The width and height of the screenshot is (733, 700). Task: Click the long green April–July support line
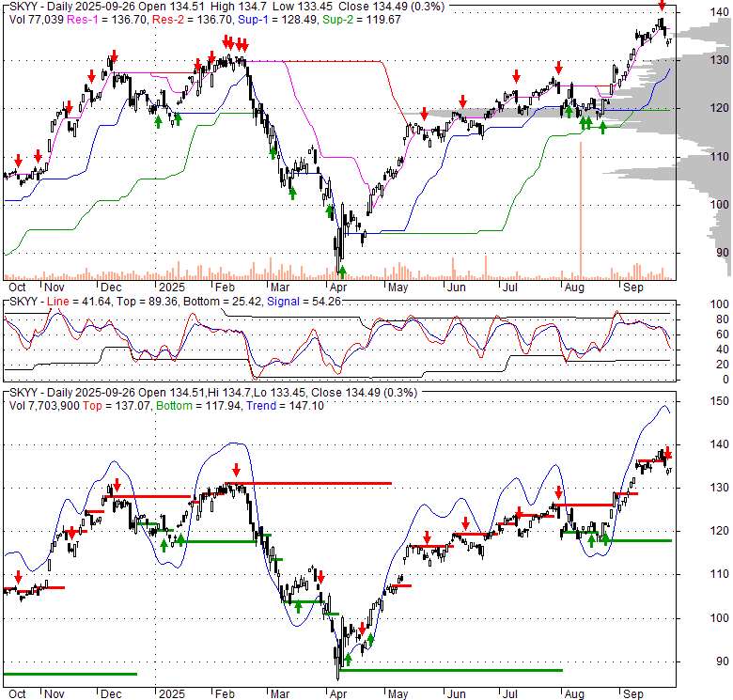(x=451, y=671)
